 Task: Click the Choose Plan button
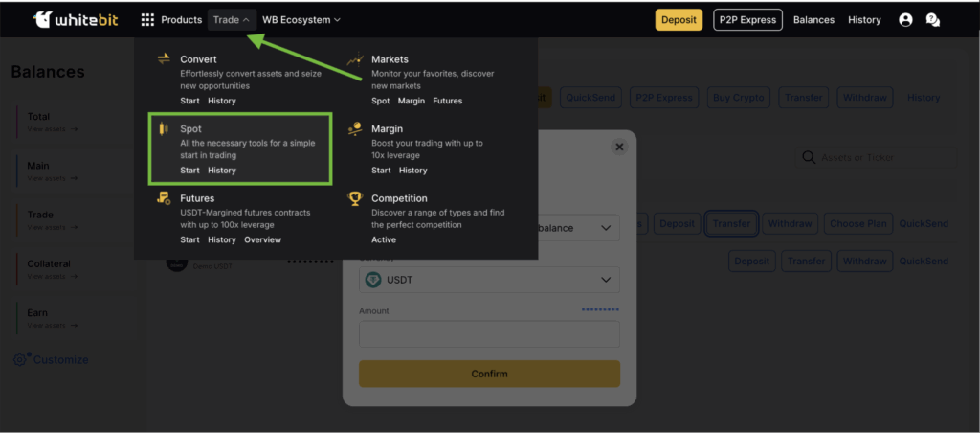[x=858, y=223]
